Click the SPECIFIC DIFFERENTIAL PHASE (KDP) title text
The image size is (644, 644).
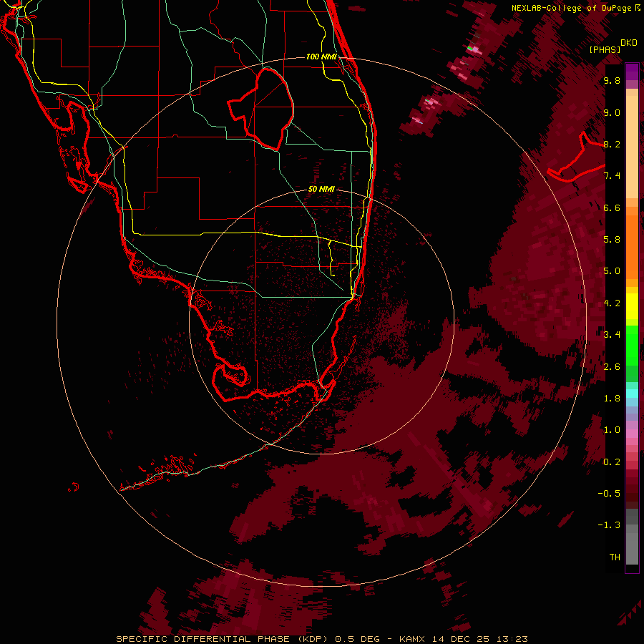(222, 639)
